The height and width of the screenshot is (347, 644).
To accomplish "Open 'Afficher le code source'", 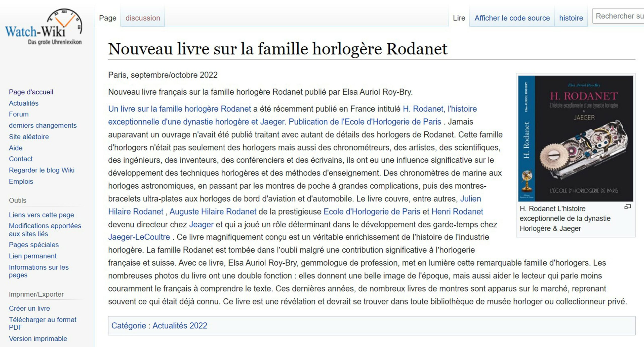I will [512, 18].
